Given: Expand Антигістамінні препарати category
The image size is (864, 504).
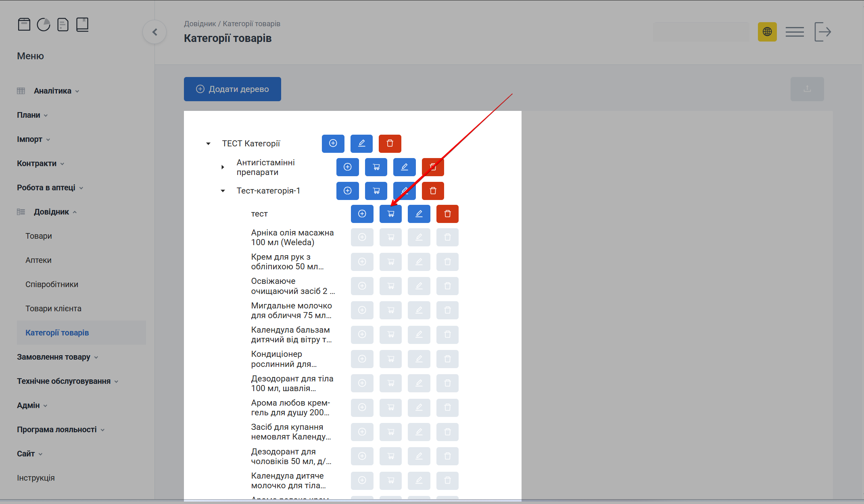Looking at the screenshot, I should coord(223,167).
